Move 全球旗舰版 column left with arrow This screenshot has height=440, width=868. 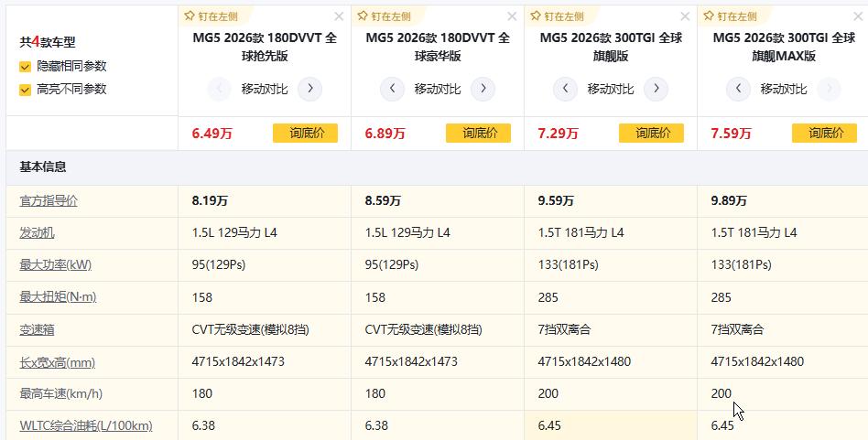pyautogui.click(x=565, y=89)
